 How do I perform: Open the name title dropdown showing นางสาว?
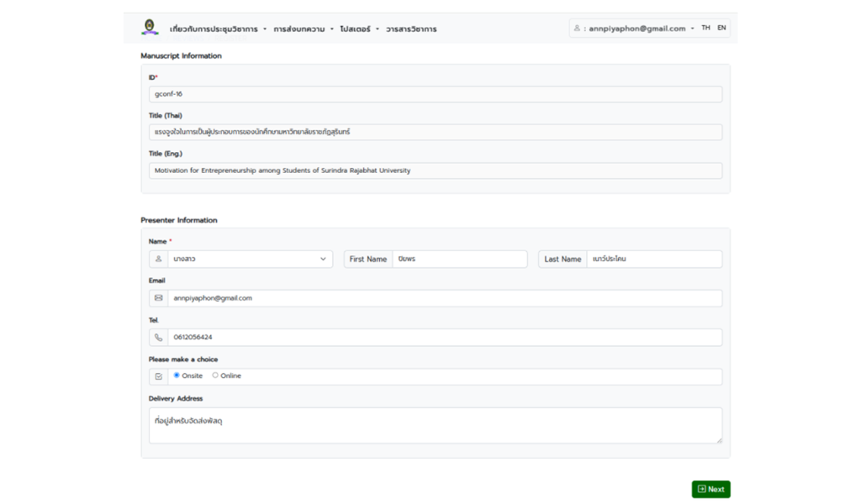(x=250, y=260)
